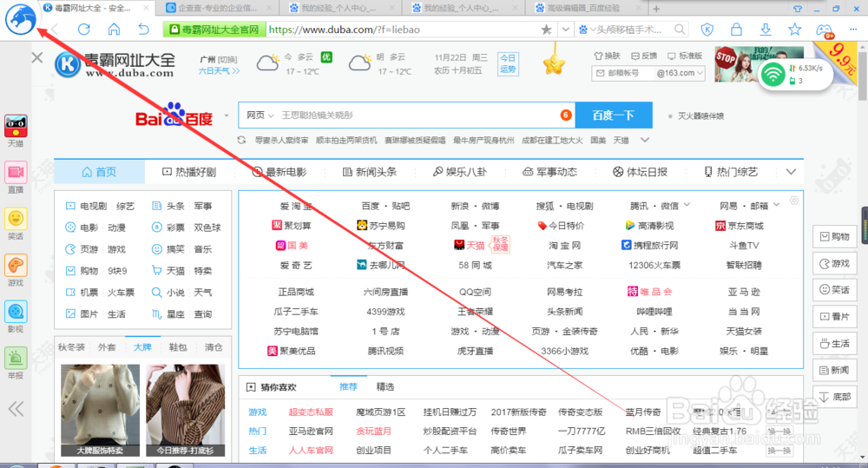Select 新闻头条 navigation tab
The image size is (868, 468).
(370, 172)
